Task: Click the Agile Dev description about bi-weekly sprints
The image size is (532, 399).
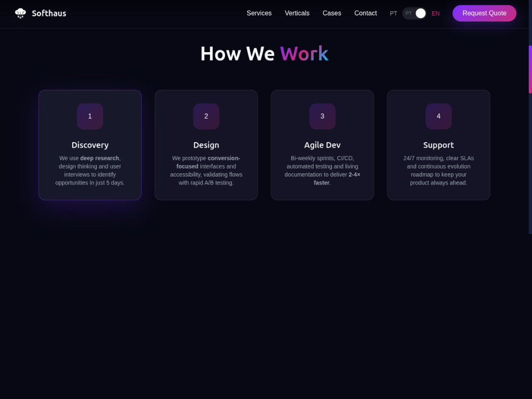Action: pyautogui.click(x=322, y=170)
